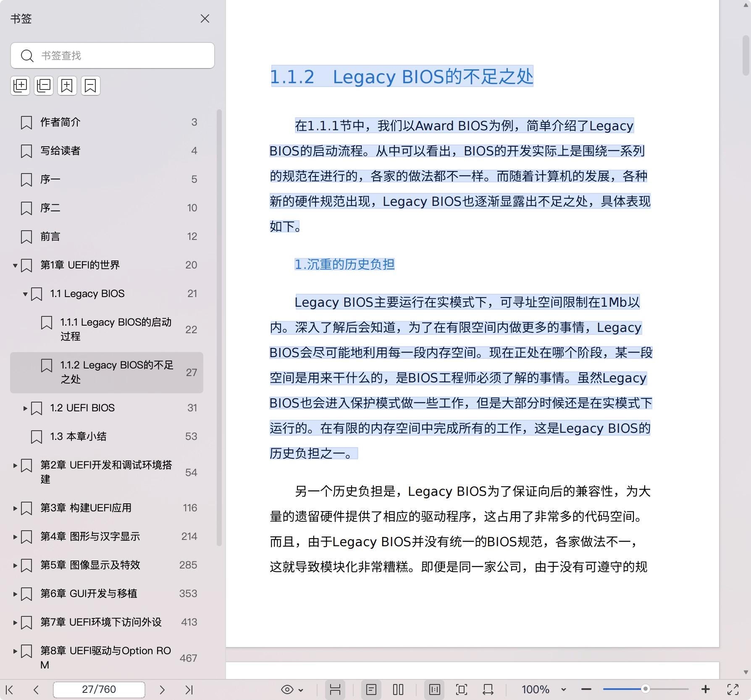The image size is (751, 700).
Task: Expand 第4章 图形与汉字显示
Action: [15, 537]
